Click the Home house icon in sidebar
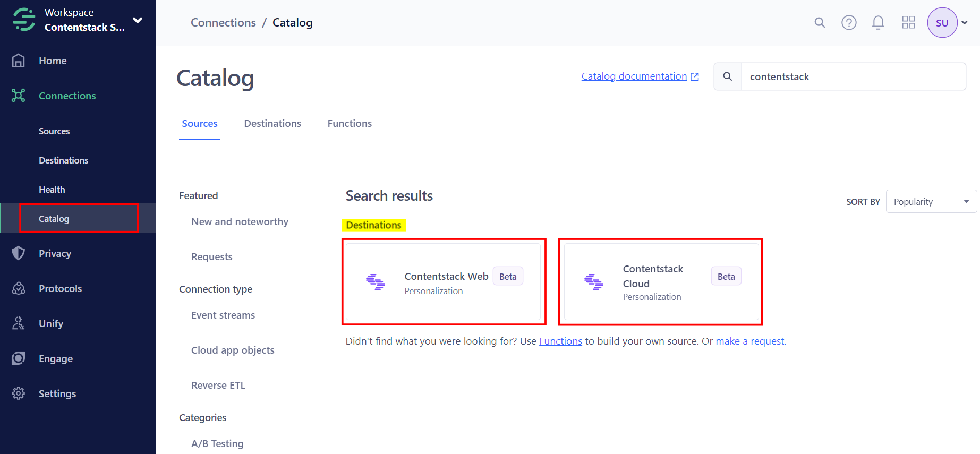The width and height of the screenshot is (980, 454). [x=19, y=61]
